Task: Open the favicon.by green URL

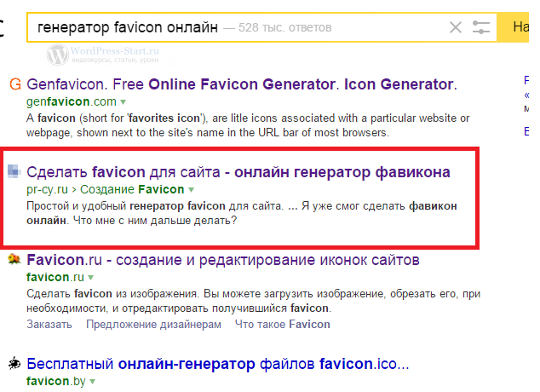Action: [x=56, y=381]
